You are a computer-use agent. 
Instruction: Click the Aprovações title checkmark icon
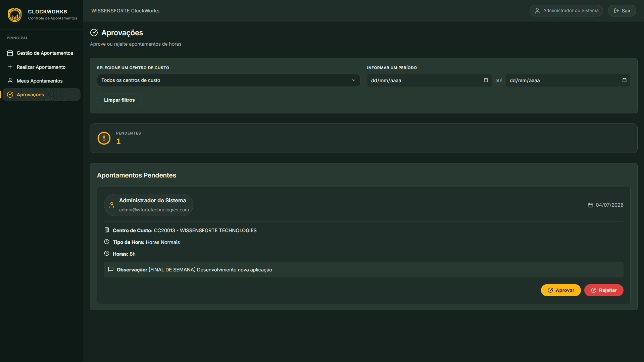[x=94, y=33]
